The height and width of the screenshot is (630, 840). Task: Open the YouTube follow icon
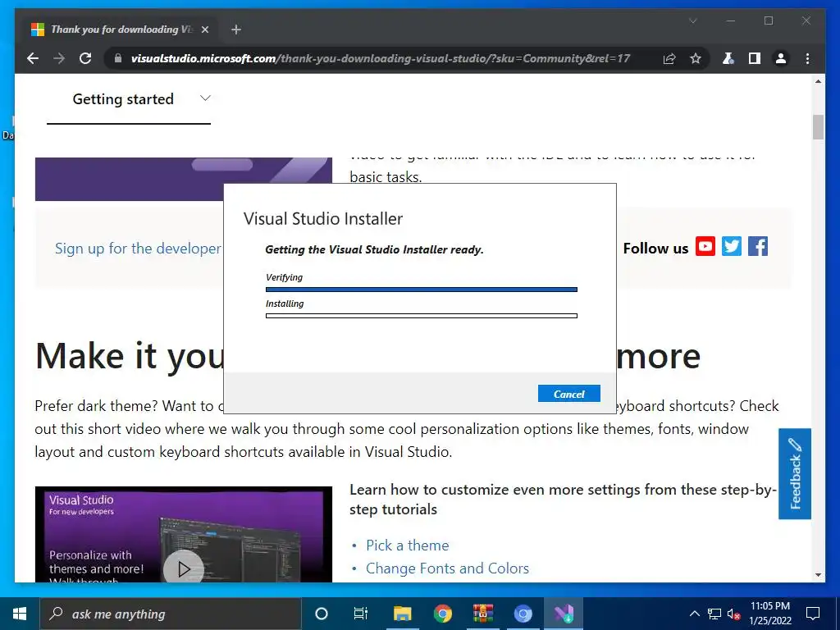(x=705, y=246)
